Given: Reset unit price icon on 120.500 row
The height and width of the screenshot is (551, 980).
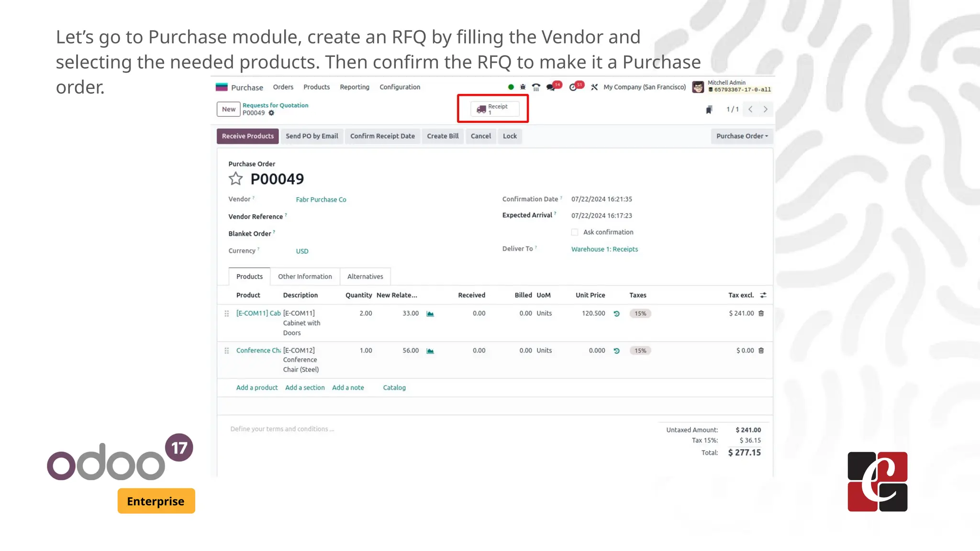Looking at the screenshot, I should point(616,314).
